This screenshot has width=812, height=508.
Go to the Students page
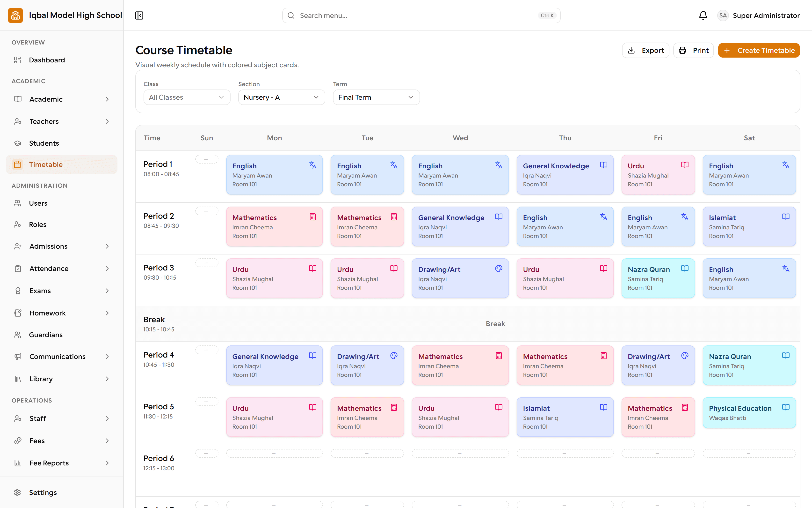(x=62, y=143)
